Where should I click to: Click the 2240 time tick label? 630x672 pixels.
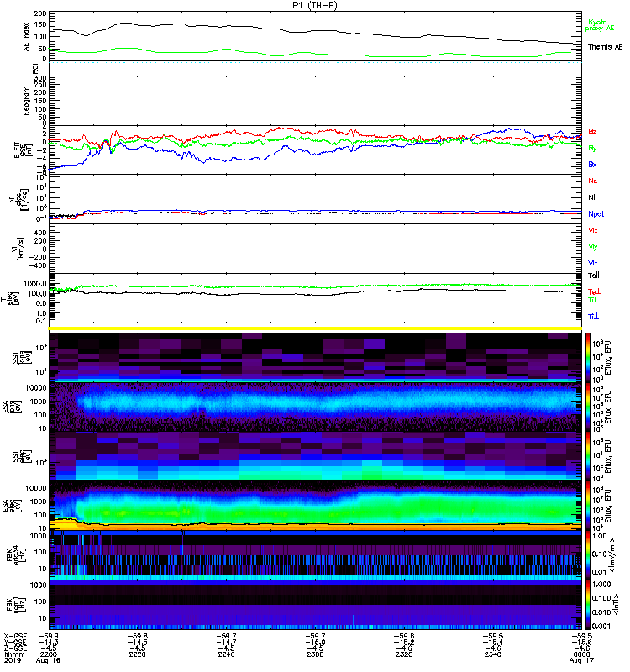[x=226, y=654]
